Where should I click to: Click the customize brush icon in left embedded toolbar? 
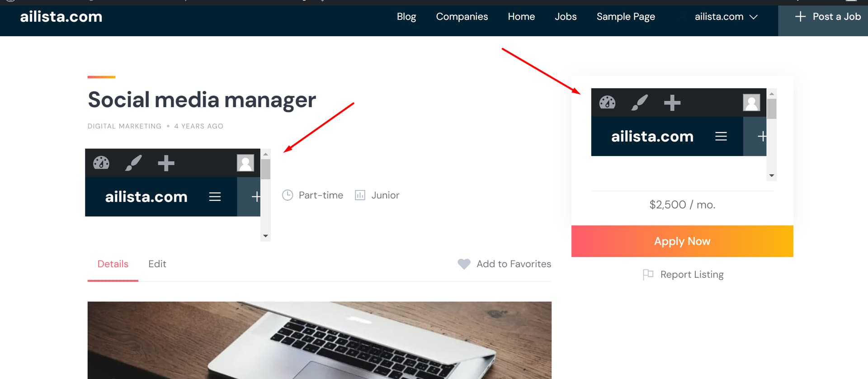click(133, 163)
